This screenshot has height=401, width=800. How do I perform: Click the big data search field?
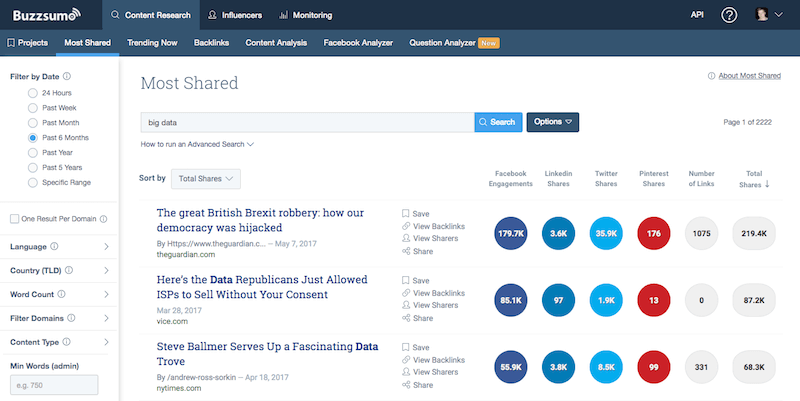306,122
